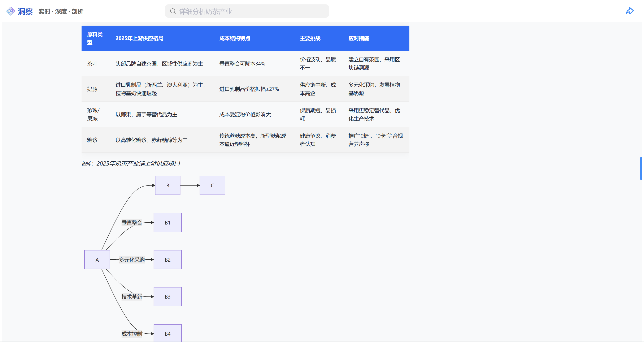
Task: Select flowchart node B2
Action: click(167, 260)
